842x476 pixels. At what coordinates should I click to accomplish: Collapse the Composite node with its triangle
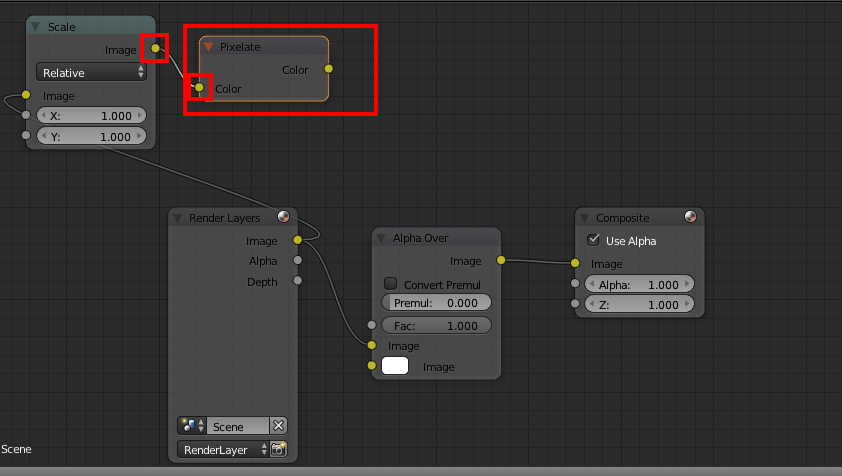point(584,218)
